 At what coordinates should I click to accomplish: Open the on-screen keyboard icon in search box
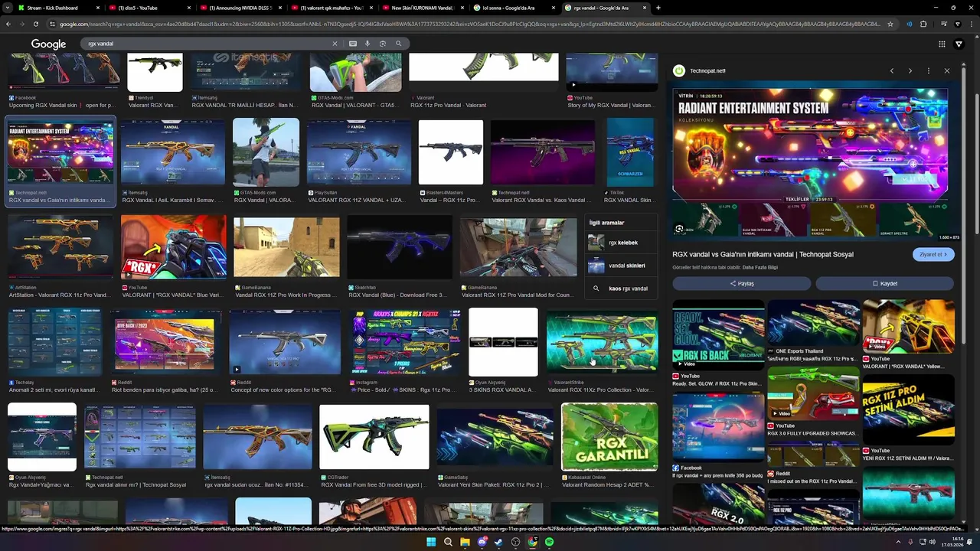pos(353,44)
